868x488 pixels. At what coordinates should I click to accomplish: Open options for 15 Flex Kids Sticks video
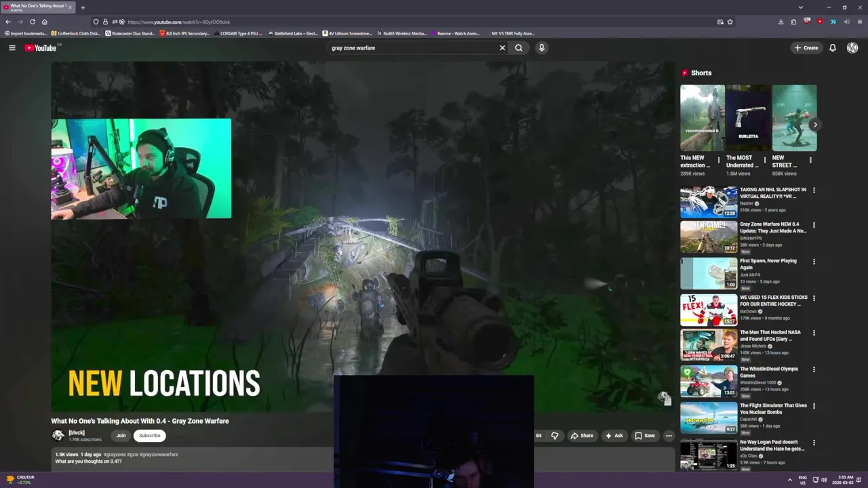814,298
